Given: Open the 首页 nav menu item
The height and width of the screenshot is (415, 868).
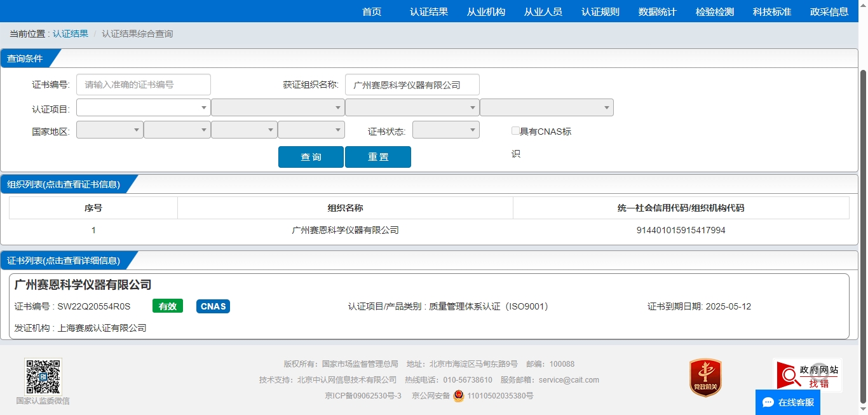Looking at the screenshot, I should tap(372, 11).
